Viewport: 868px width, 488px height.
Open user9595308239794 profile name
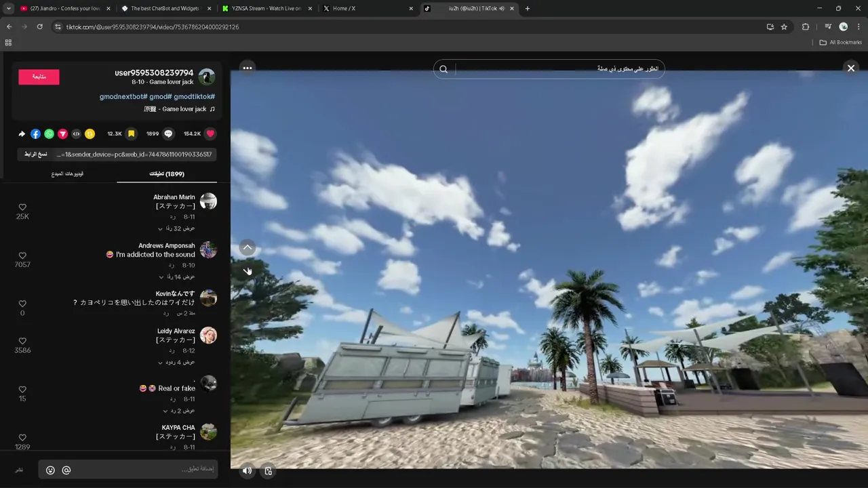[x=154, y=73]
